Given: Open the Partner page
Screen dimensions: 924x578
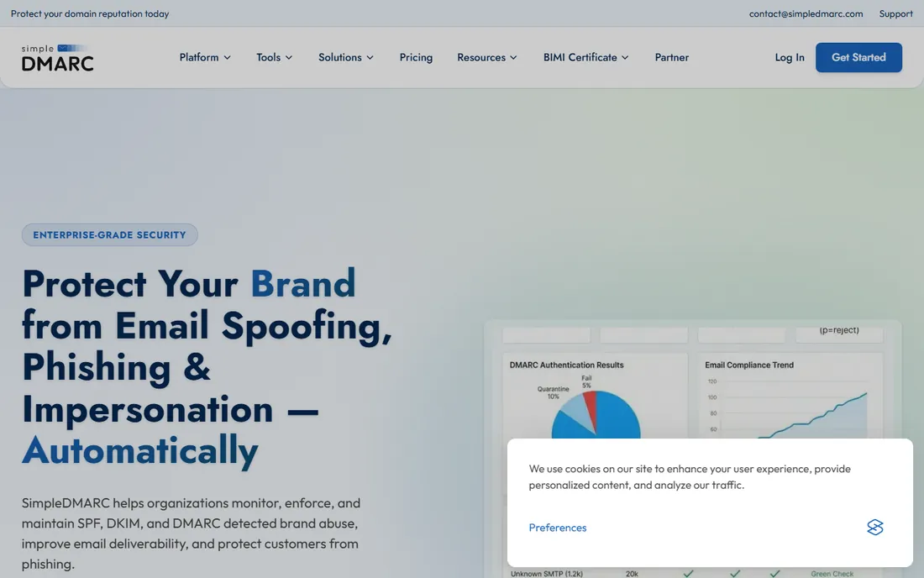Looking at the screenshot, I should pyautogui.click(x=672, y=57).
